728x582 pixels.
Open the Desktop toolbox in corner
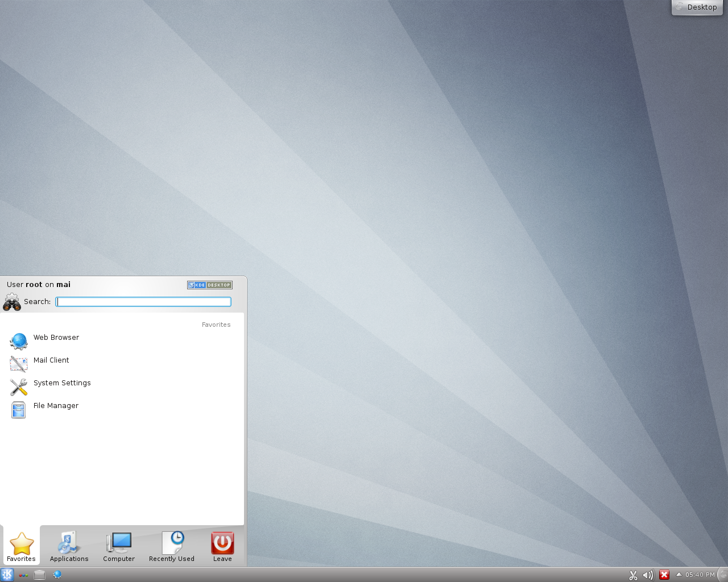pyautogui.click(x=697, y=7)
